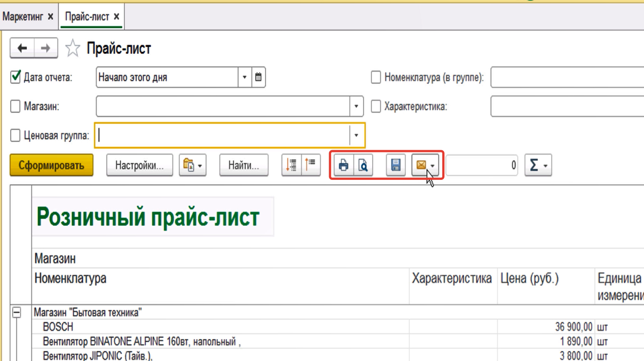Expand the Магазин dropdown list

(x=356, y=107)
